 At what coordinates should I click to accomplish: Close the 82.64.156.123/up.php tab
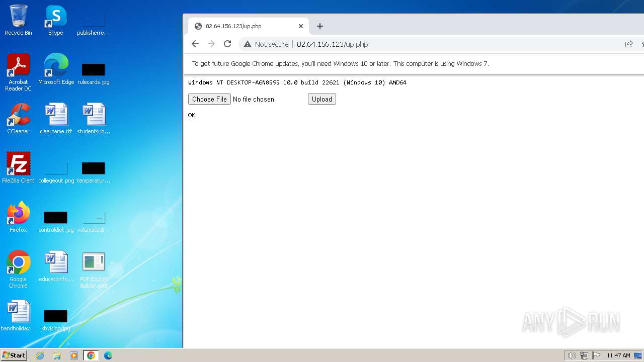coord(301,26)
